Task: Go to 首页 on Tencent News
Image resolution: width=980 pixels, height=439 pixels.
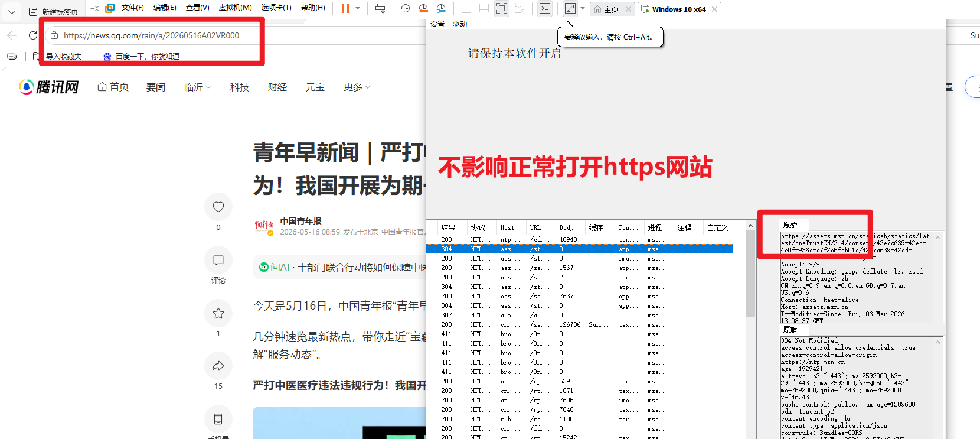Action: point(113,87)
